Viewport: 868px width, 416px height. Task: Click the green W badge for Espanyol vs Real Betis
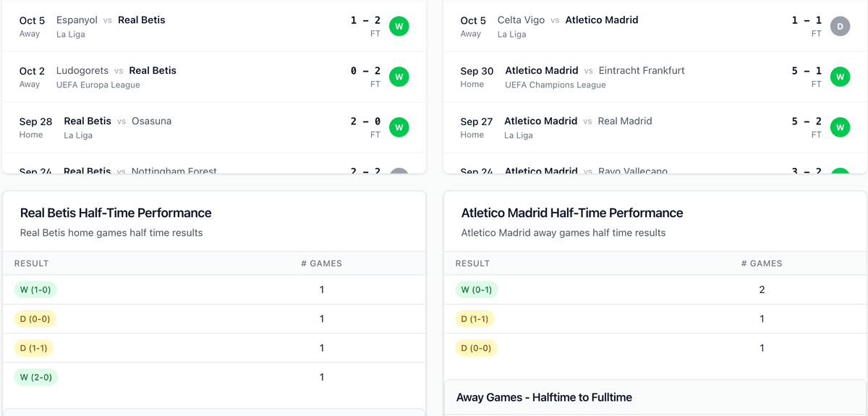point(399,26)
